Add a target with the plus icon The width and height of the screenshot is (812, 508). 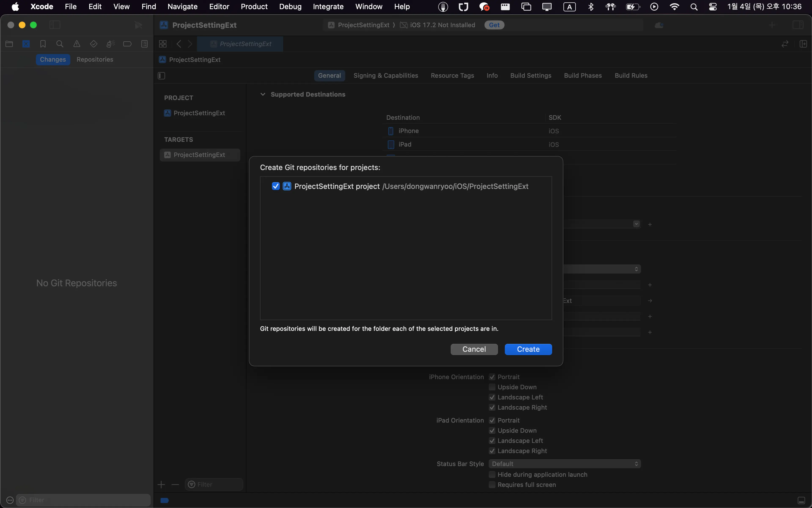click(161, 485)
